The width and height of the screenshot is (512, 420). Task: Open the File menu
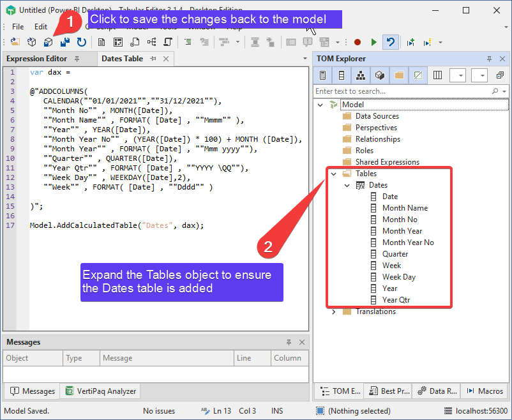pos(18,27)
